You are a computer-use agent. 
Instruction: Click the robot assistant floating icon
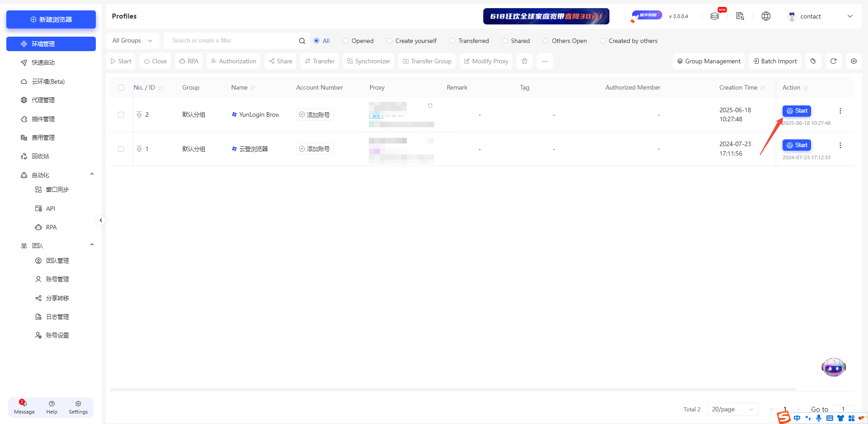[833, 367]
